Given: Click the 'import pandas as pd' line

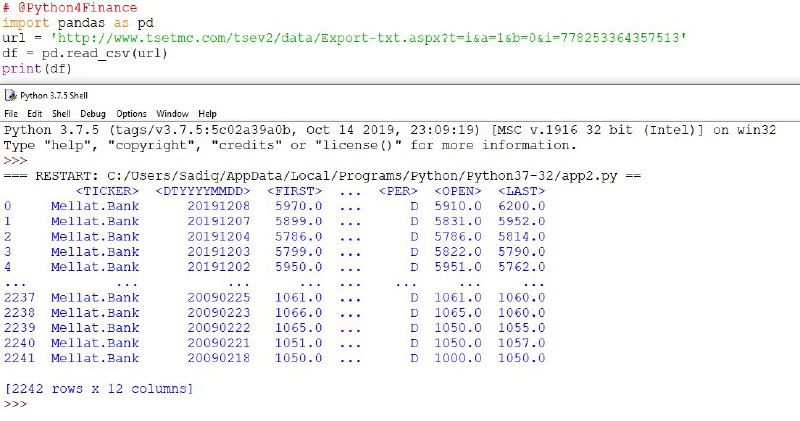Looking at the screenshot, I should [x=78, y=23].
